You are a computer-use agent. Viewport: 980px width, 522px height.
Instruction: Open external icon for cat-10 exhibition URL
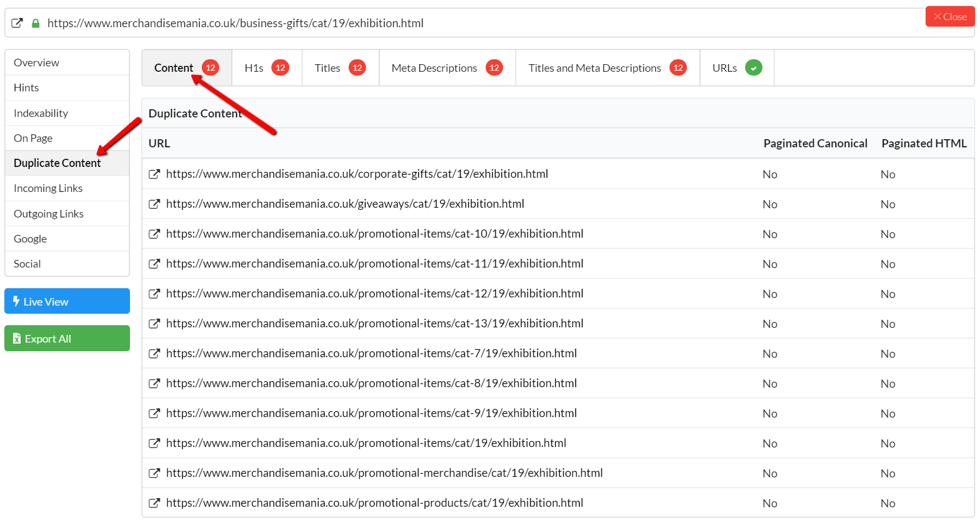[154, 234]
